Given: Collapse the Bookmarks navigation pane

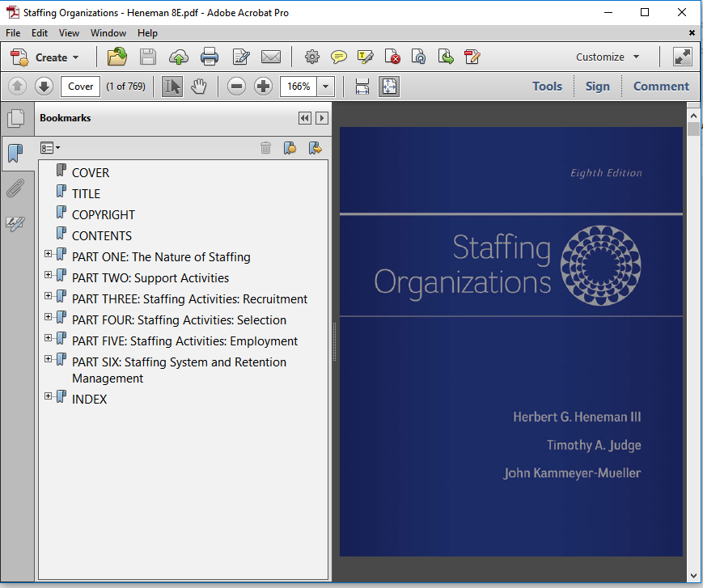Looking at the screenshot, I should (x=305, y=118).
